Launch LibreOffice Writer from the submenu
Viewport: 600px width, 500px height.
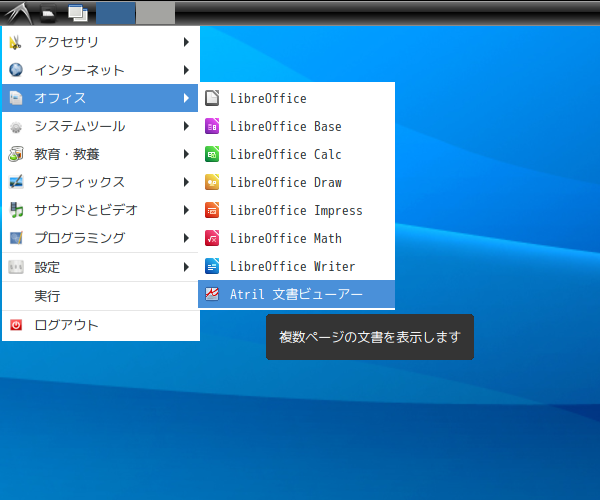point(296,266)
